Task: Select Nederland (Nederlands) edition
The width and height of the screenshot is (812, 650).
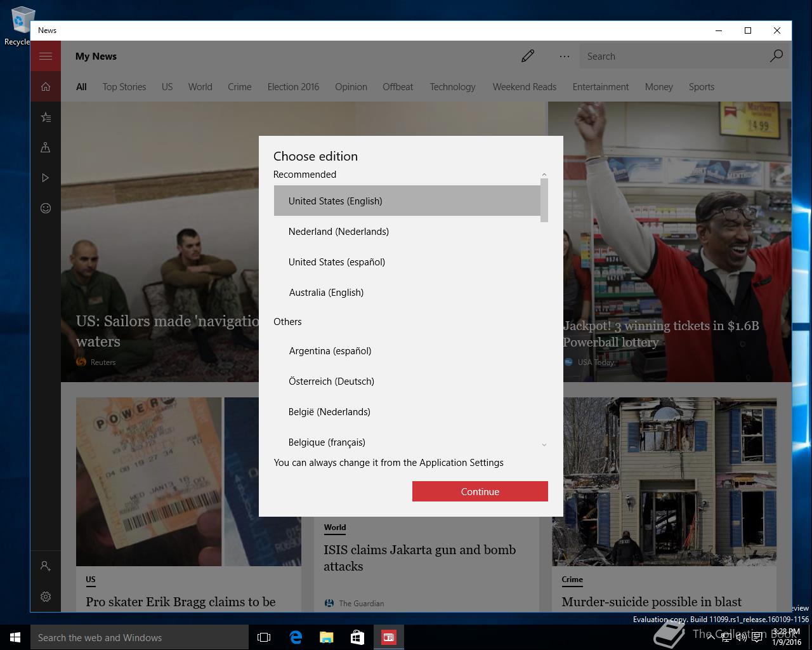Action: [407, 231]
